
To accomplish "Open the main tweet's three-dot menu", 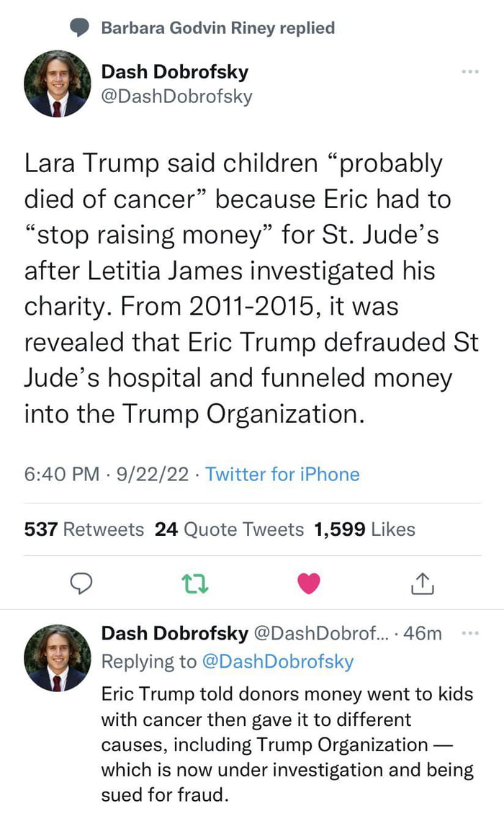I will click(469, 71).
